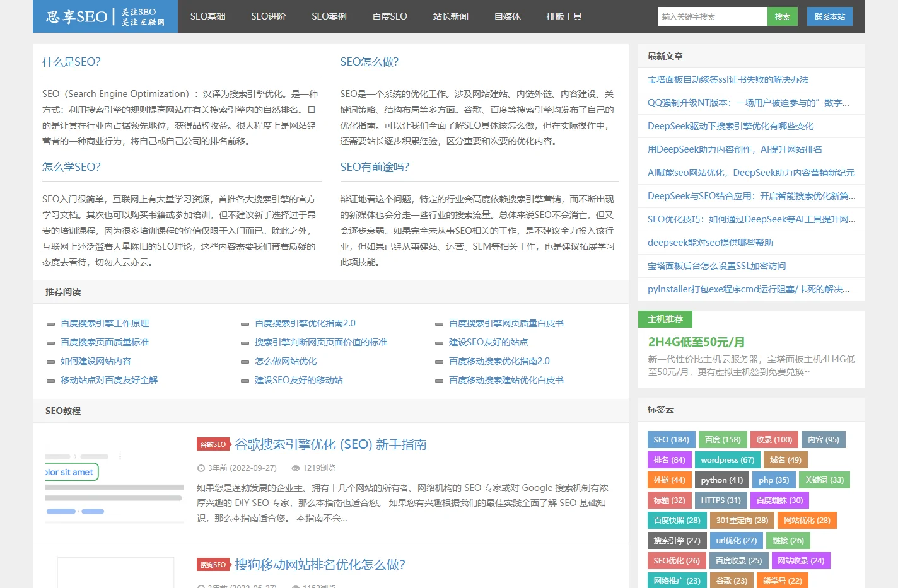Open the SEO基础 menu

[208, 16]
